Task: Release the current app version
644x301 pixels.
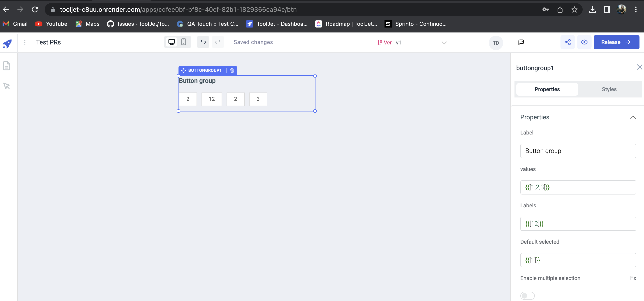Action: coord(616,42)
